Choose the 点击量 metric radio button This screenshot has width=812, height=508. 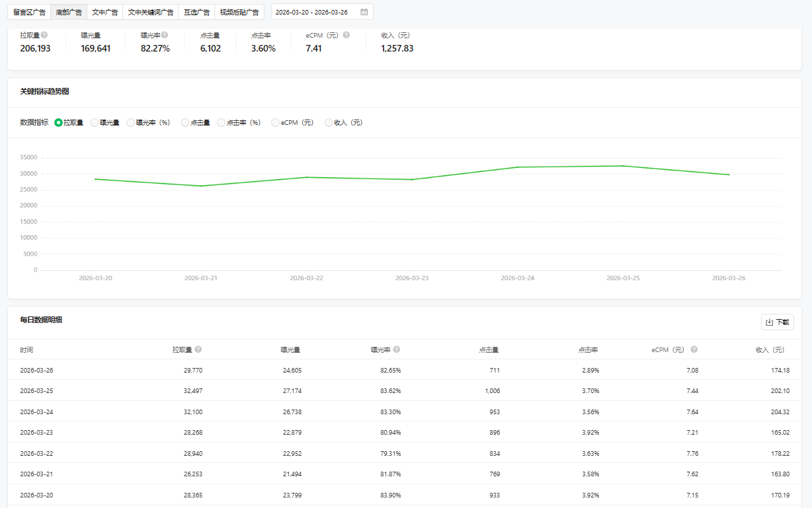point(185,122)
